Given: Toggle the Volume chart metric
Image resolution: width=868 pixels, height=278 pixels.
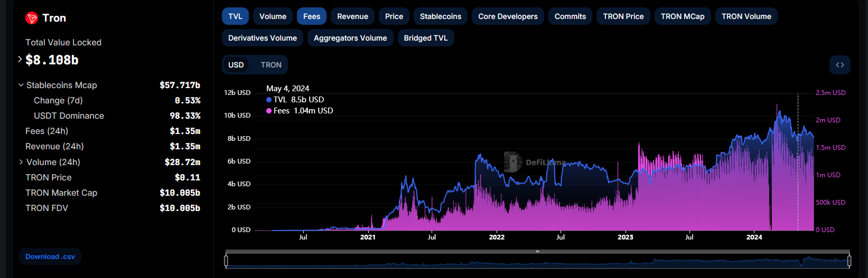Looking at the screenshot, I should (273, 16).
